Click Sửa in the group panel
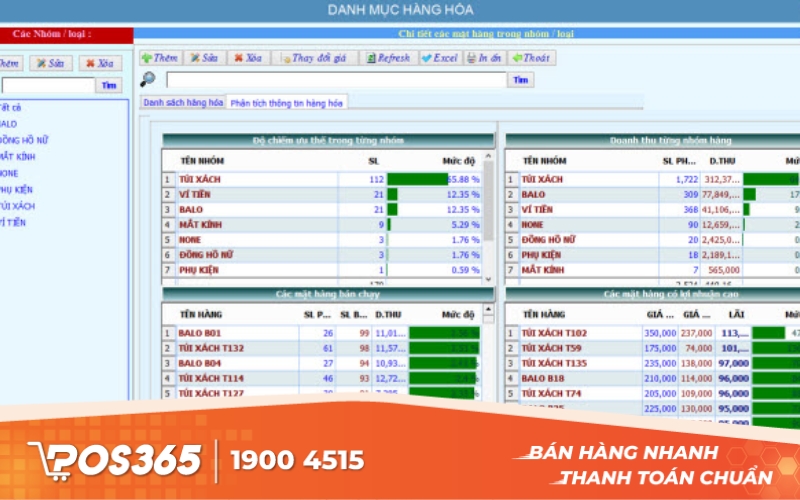 [x=51, y=63]
